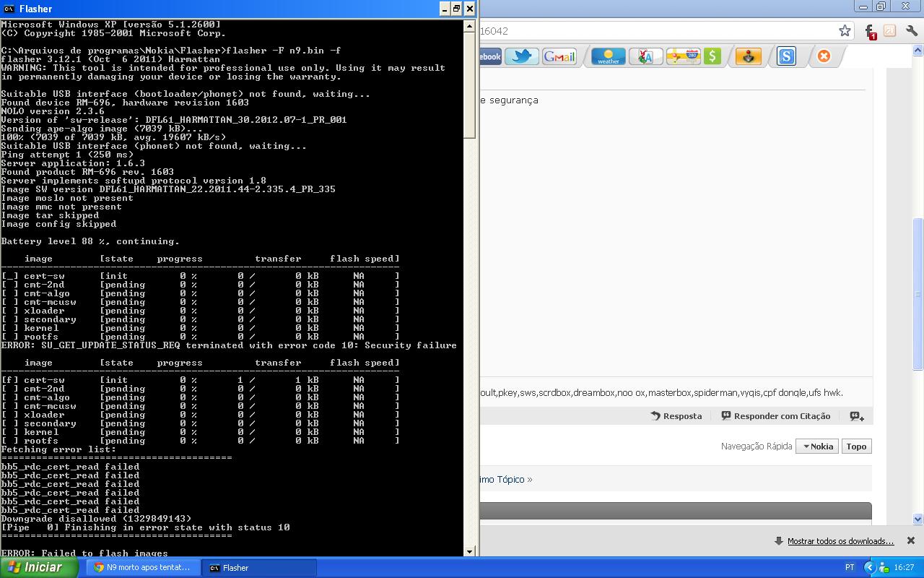Switch to the Gmail tab
The width and height of the screenshot is (924, 578).
[x=559, y=56]
